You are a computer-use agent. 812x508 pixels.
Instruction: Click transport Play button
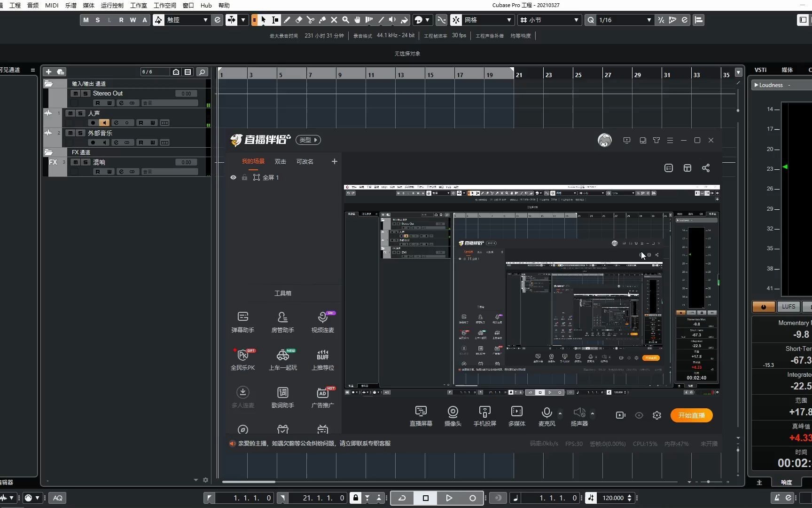[449, 498]
